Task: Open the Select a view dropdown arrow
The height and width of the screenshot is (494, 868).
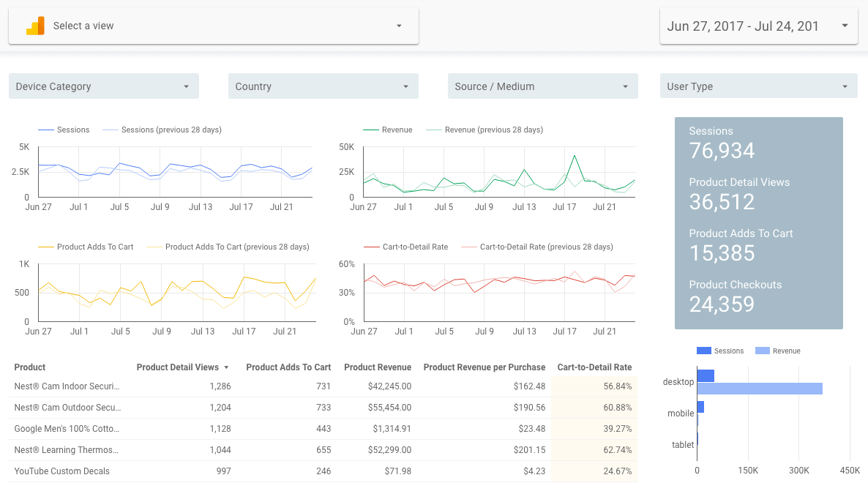Action: 399,26
